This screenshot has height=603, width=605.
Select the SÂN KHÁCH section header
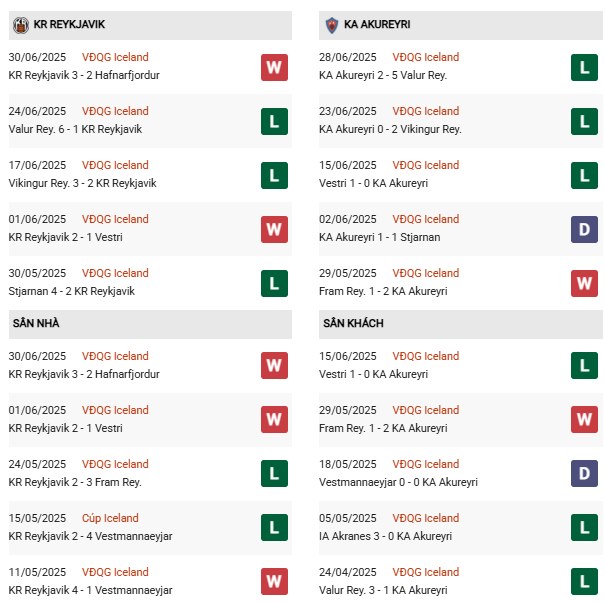pyautogui.click(x=353, y=324)
